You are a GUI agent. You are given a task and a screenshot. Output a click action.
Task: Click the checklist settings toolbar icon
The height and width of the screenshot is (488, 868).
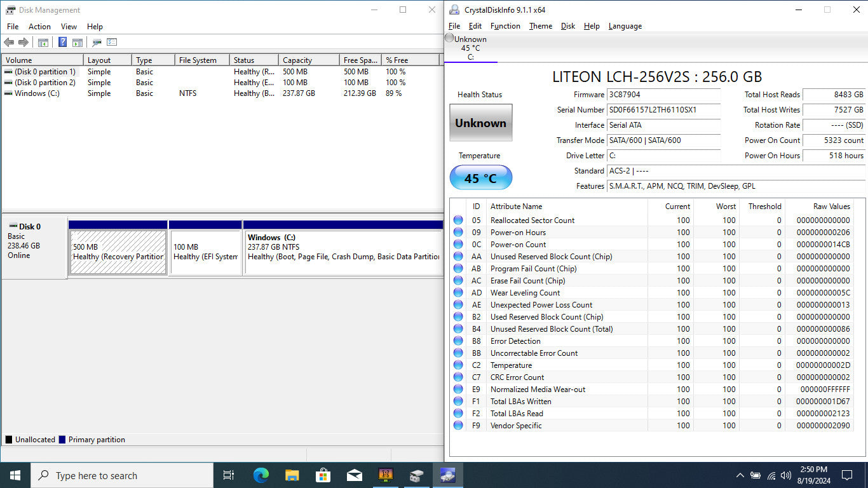112,43
